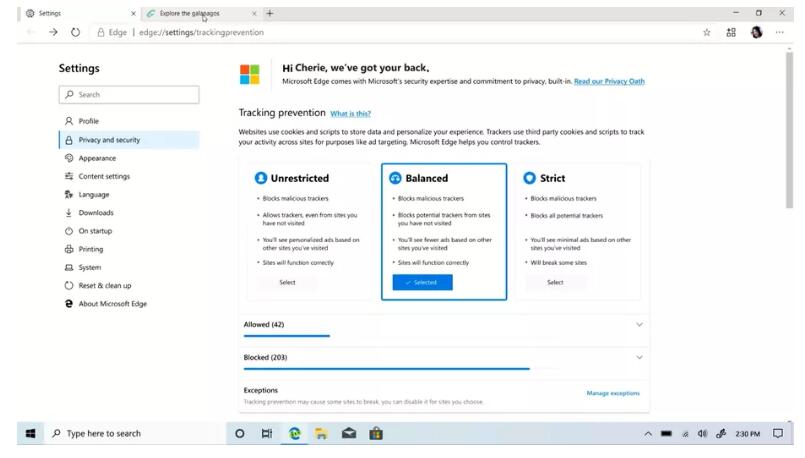805x458 pixels.
Task: Click the page vertical scrollbar
Action: (x=790, y=130)
